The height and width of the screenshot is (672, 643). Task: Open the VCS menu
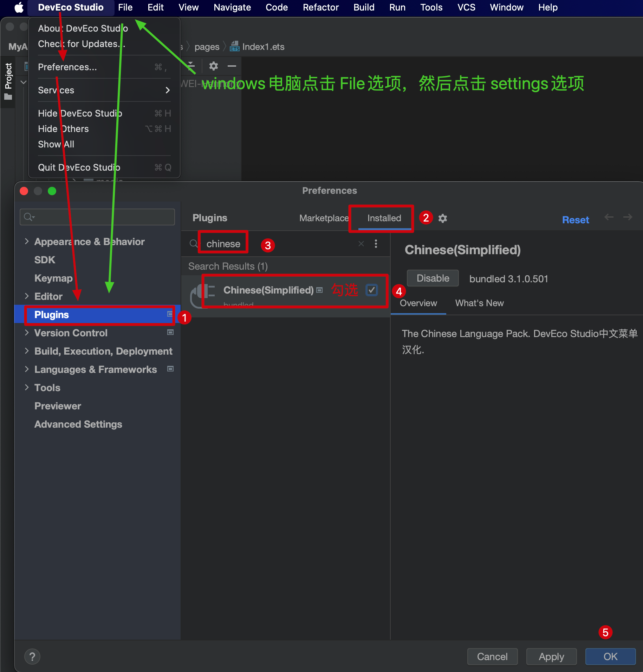click(466, 7)
